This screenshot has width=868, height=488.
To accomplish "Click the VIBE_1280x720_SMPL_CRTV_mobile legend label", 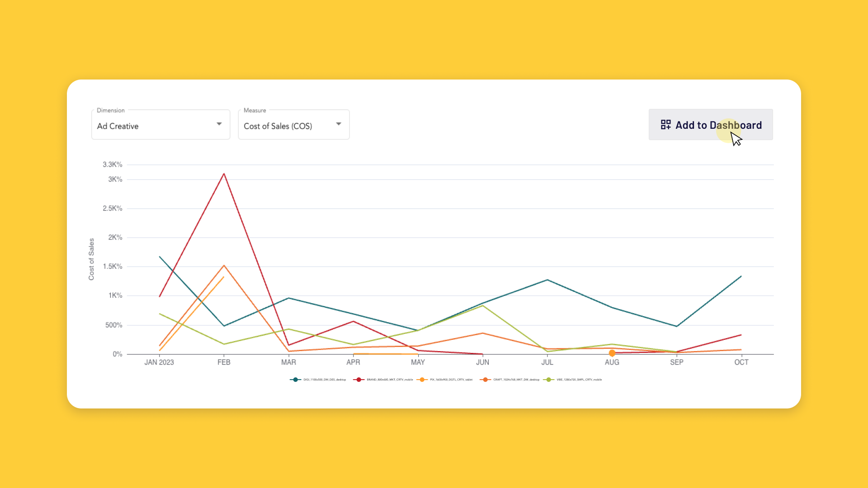I will (x=579, y=380).
